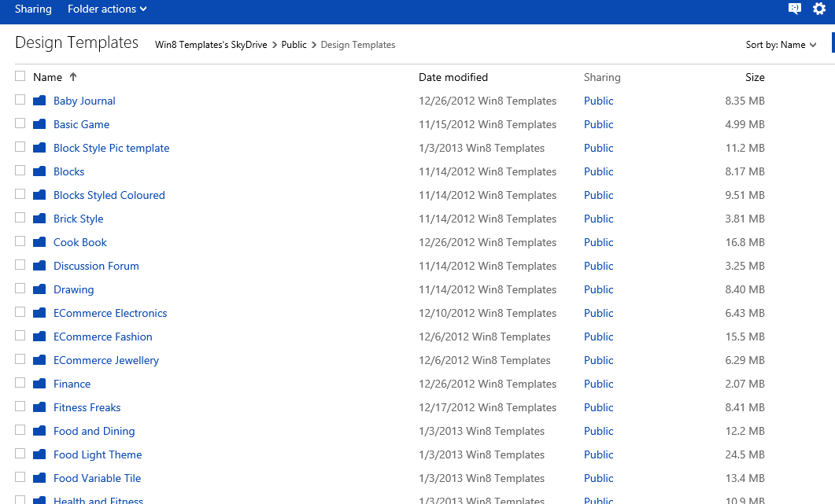This screenshot has height=504, width=835.
Task: Toggle the name sort arrow icon
Action: click(73, 77)
